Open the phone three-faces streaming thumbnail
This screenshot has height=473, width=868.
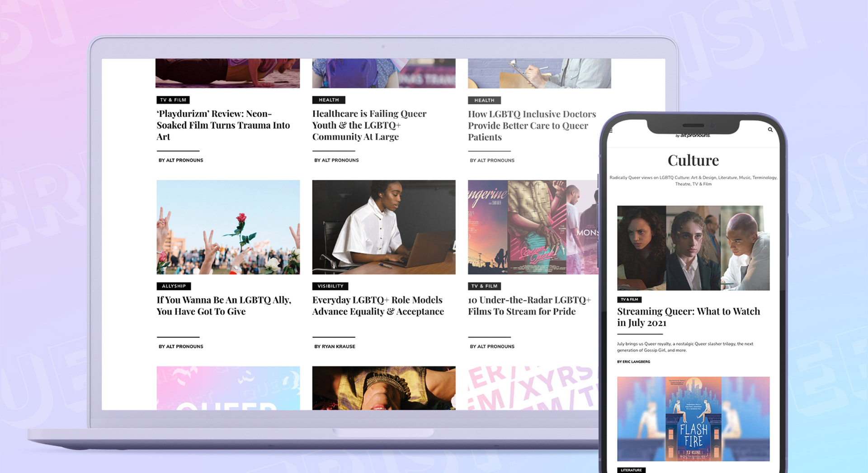[x=693, y=248]
